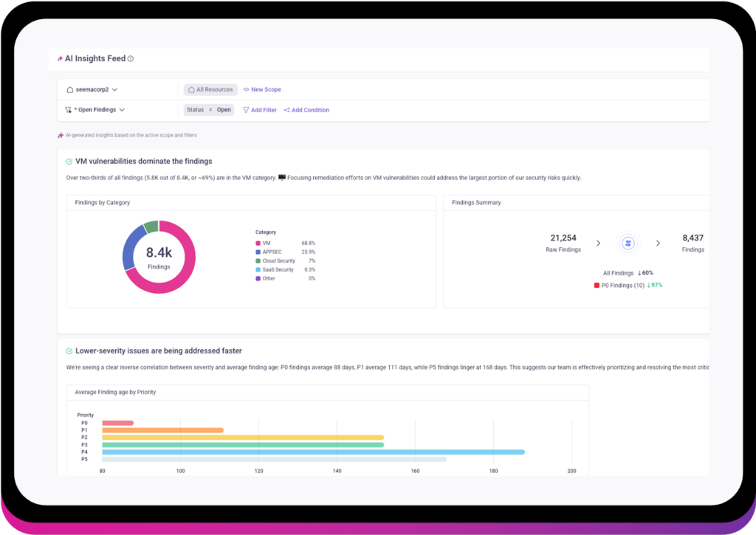Click the blue APPSEC legend swatch
This screenshot has height=535, width=756.
pyautogui.click(x=258, y=252)
